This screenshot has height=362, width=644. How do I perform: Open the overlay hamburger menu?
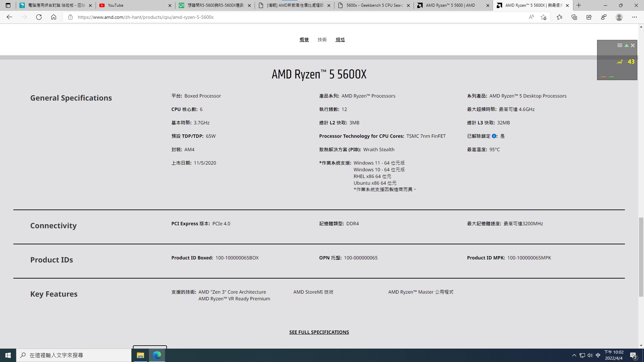619,45
